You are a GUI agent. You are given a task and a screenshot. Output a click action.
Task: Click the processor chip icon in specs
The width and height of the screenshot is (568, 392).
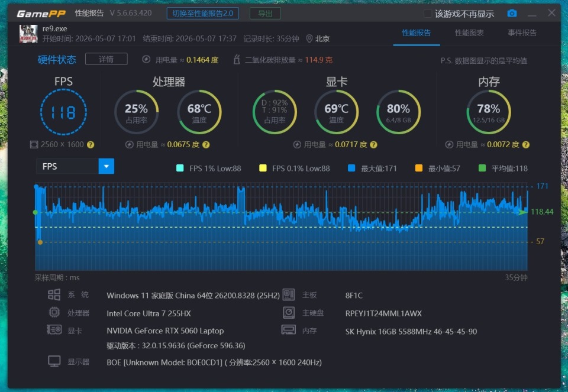coord(54,312)
